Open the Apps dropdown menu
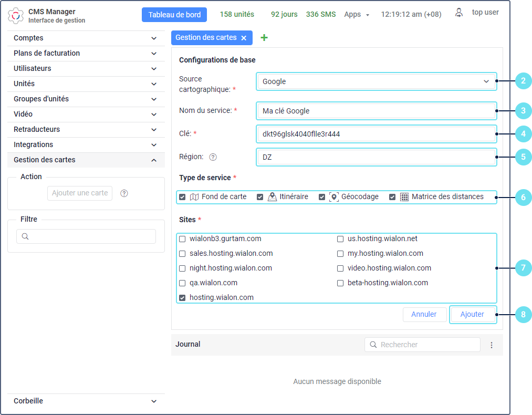Image resolution: width=532 pixels, height=415 pixels. click(357, 15)
